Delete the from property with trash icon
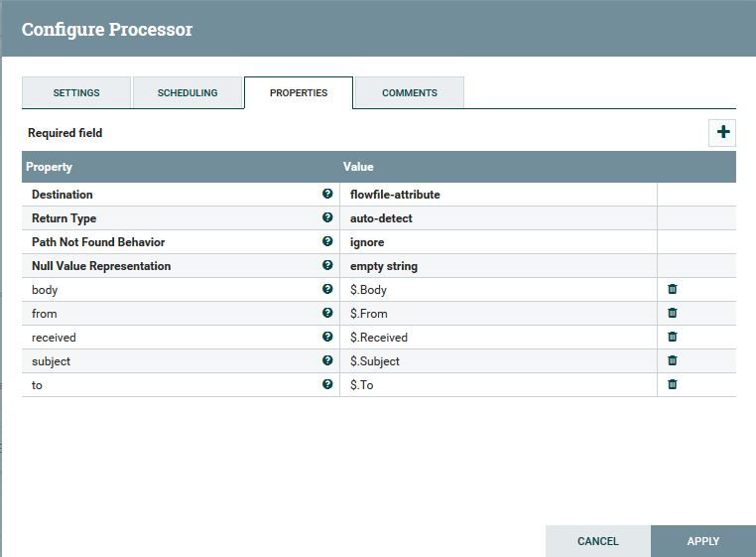756x557 pixels. click(672, 313)
